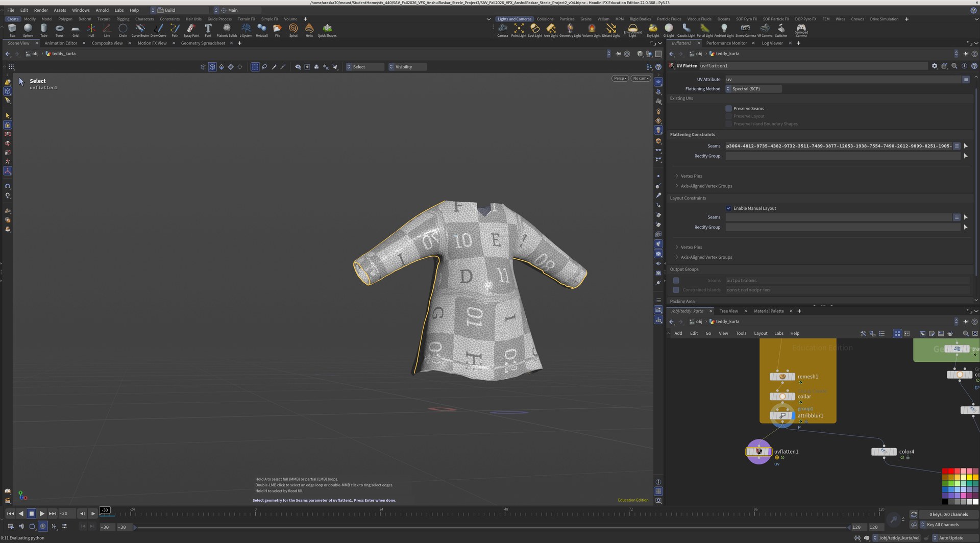The image size is (980, 543).
Task: Add a Point Light
Action: (x=519, y=30)
